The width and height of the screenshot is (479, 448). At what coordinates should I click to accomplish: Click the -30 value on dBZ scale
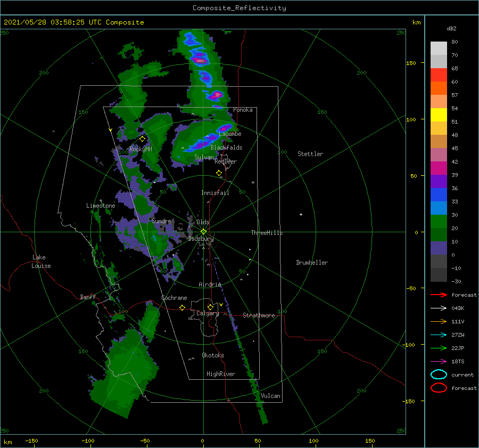(x=456, y=281)
